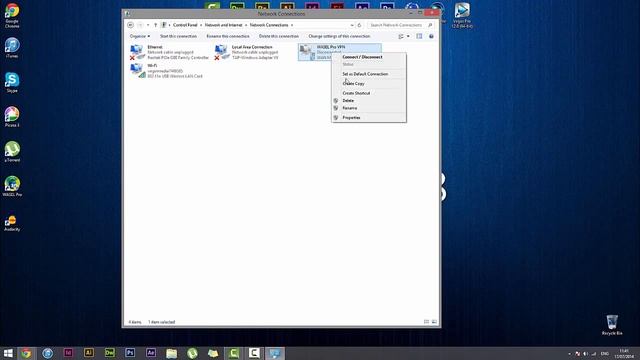This screenshot has width=640, height=360.
Task: Open Dreamweaver from the taskbar
Action: (x=109, y=353)
